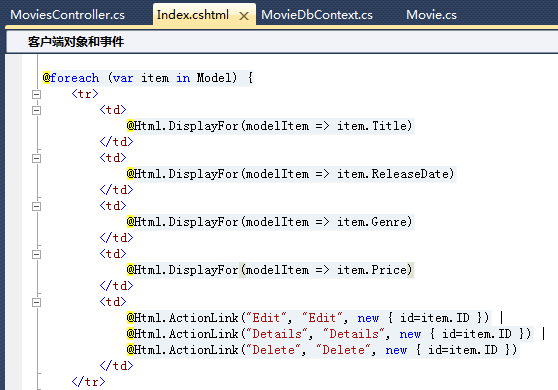Open the Movie.cs tab
This screenshot has width=558, height=390.
click(x=431, y=15)
